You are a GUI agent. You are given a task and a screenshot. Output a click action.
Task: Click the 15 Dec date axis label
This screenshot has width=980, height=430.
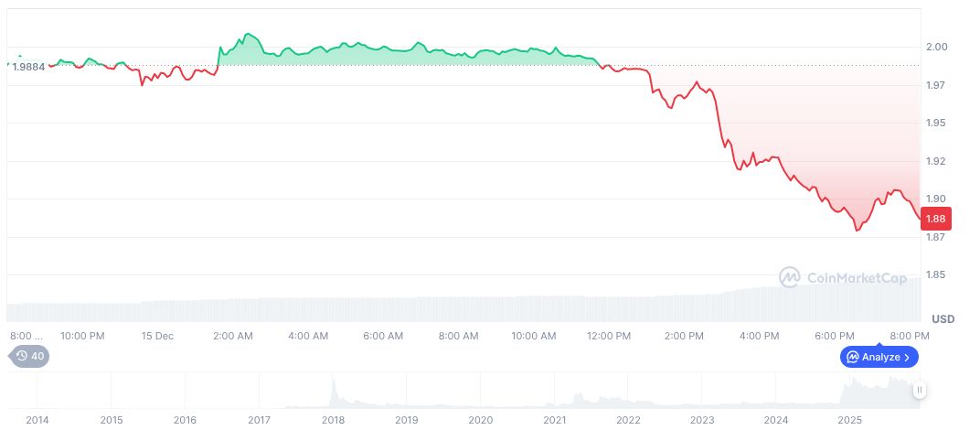pos(157,336)
